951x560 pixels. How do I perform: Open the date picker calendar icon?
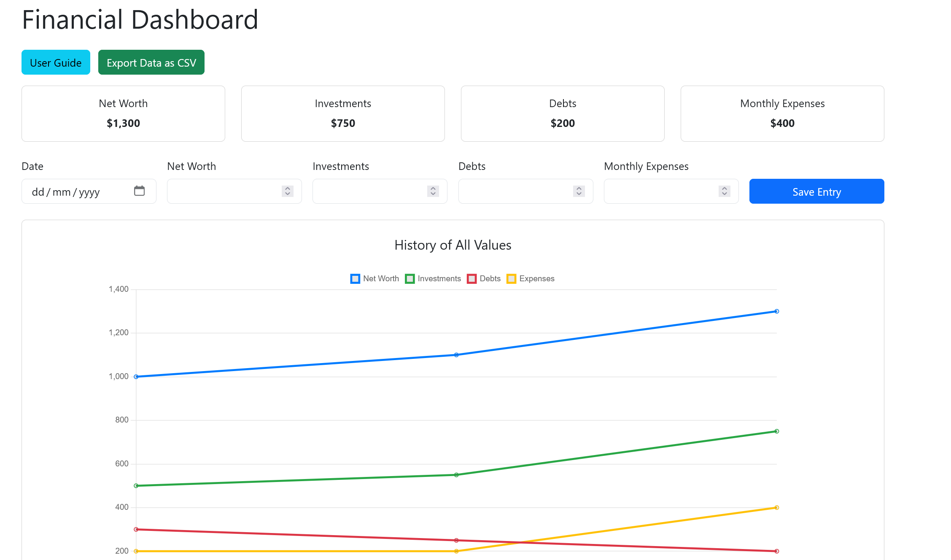point(139,191)
